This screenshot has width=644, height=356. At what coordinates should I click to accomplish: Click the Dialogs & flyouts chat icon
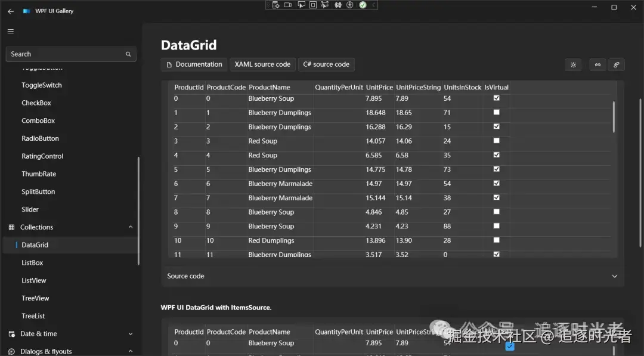click(x=11, y=351)
